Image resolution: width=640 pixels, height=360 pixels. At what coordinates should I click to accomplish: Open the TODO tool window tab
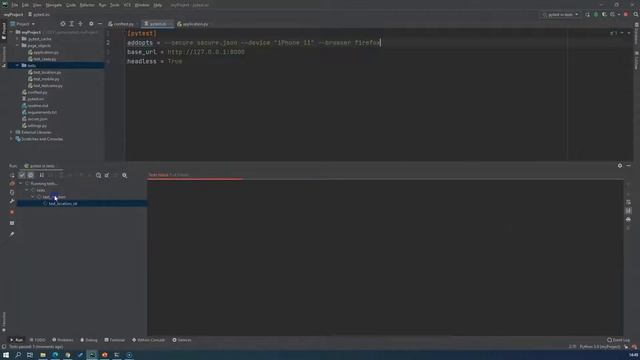(x=37, y=340)
